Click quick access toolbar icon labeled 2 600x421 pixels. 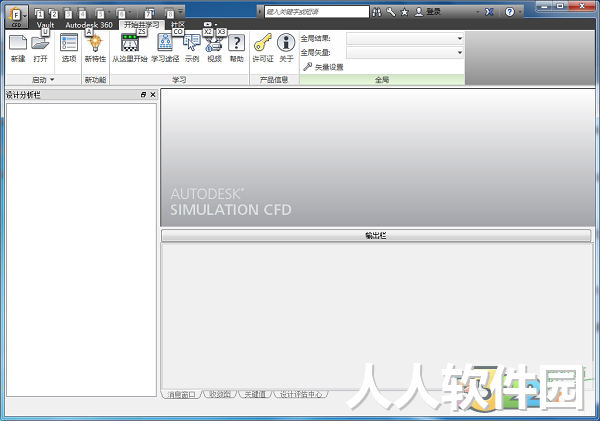pos(53,14)
